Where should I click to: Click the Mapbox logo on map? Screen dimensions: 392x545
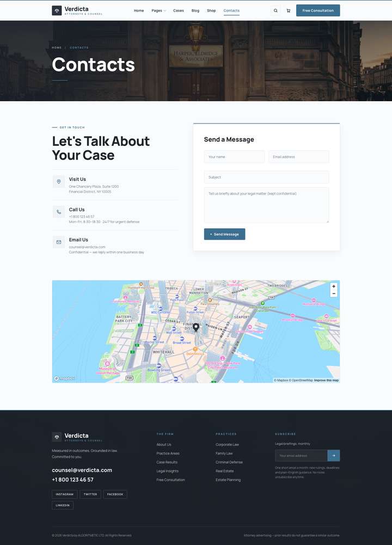[x=64, y=378]
